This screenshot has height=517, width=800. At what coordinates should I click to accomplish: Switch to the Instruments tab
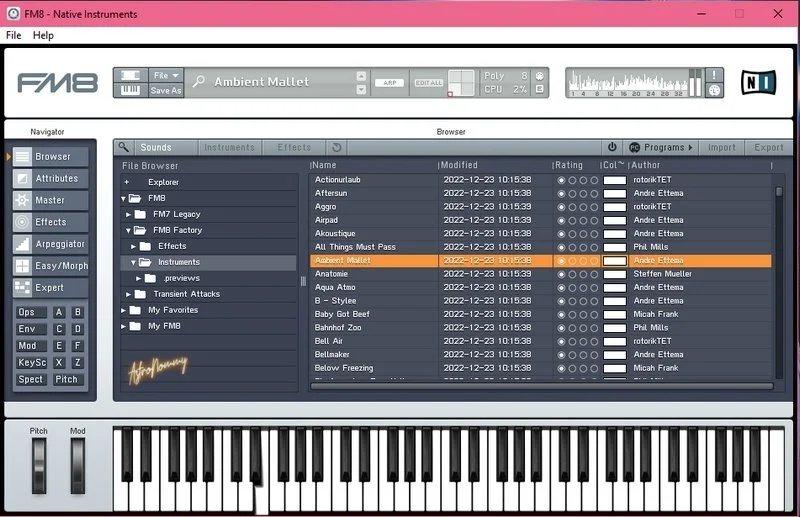229,147
